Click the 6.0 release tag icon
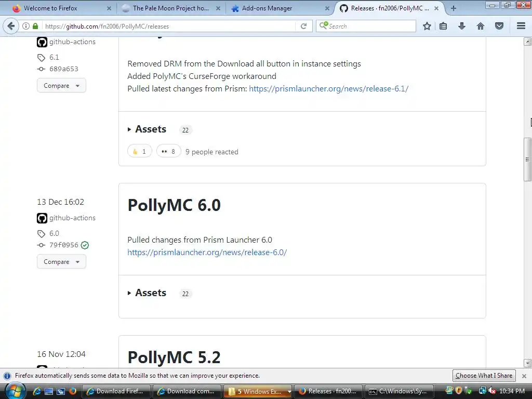This screenshot has width=532, height=399. pos(41,234)
